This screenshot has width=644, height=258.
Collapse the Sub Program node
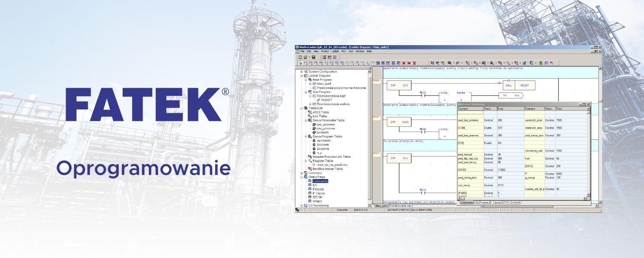pos(306,92)
